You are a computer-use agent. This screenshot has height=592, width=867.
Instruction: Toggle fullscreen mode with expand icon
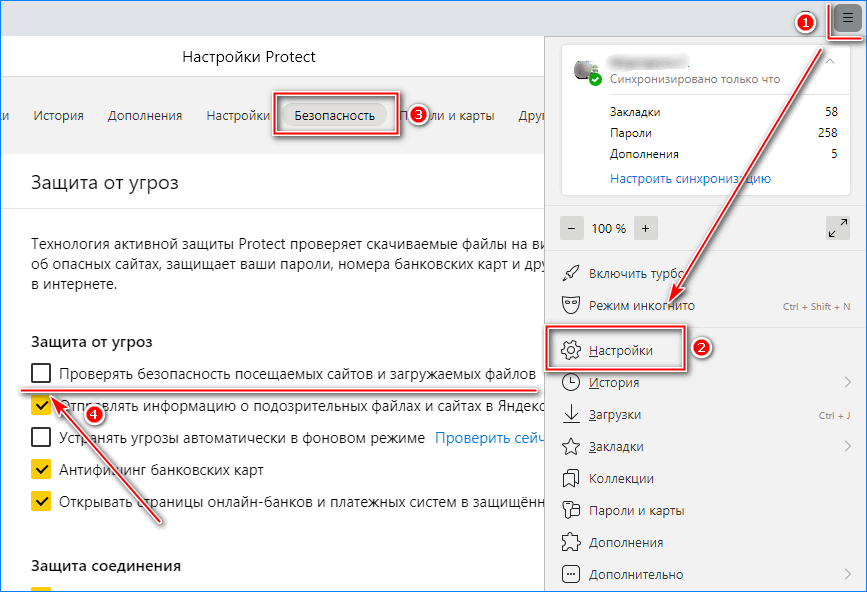tap(837, 228)
